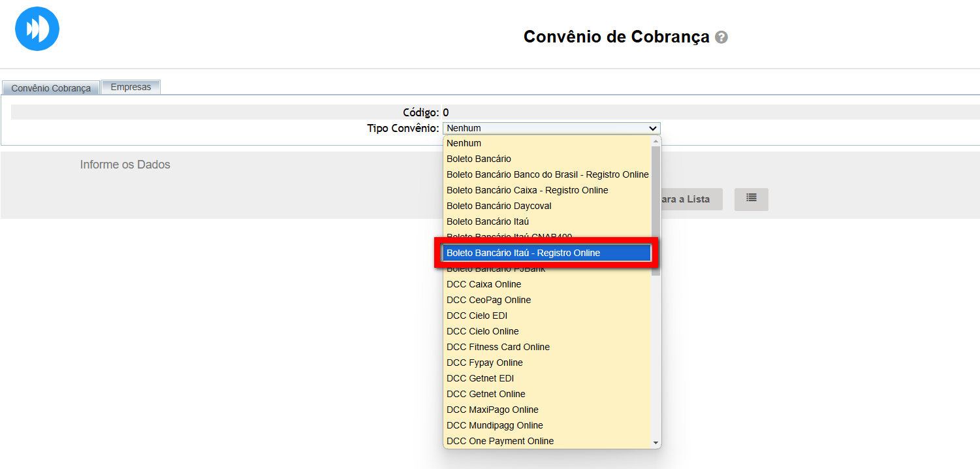Pick DCC Cielo EDI option

point(547,315)
